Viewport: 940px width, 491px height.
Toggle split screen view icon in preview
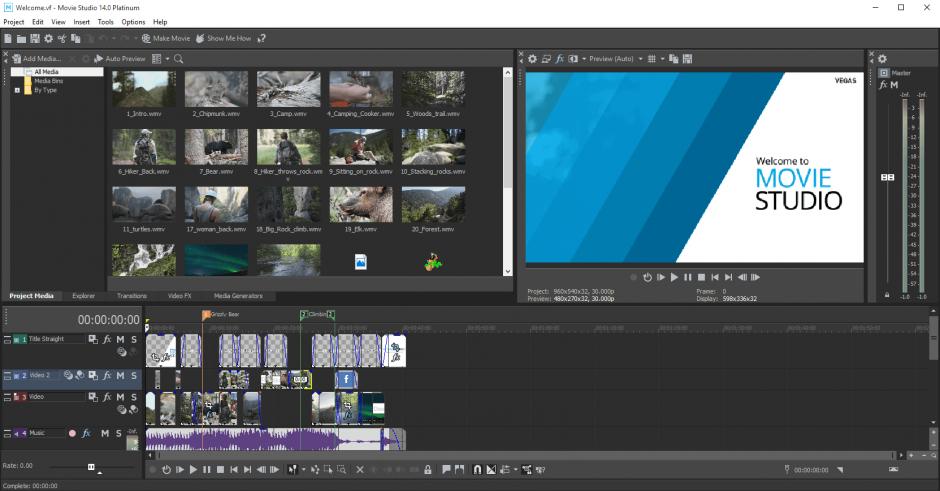pyautogui.click(x=573, y=59)
